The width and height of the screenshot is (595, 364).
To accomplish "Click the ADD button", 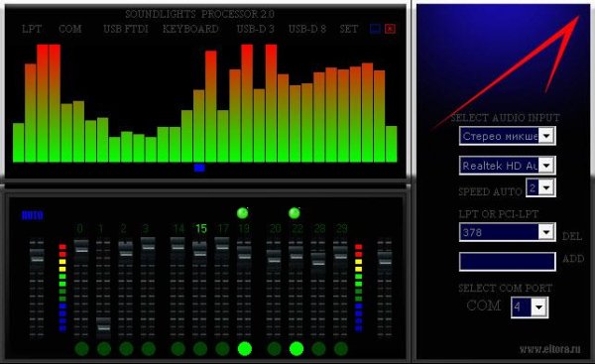I will click(x=573, y=259).
